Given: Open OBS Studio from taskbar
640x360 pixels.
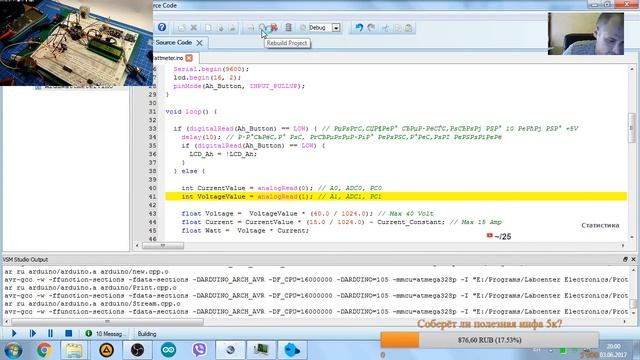Looking at the screenshot, I should click(x=138, y=350).
